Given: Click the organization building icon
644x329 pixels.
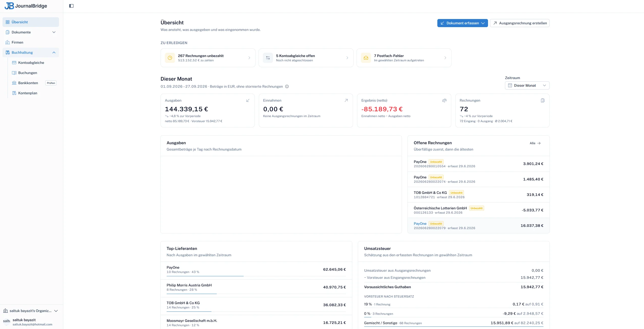Looking at the screenshot, I should point(6,311).
